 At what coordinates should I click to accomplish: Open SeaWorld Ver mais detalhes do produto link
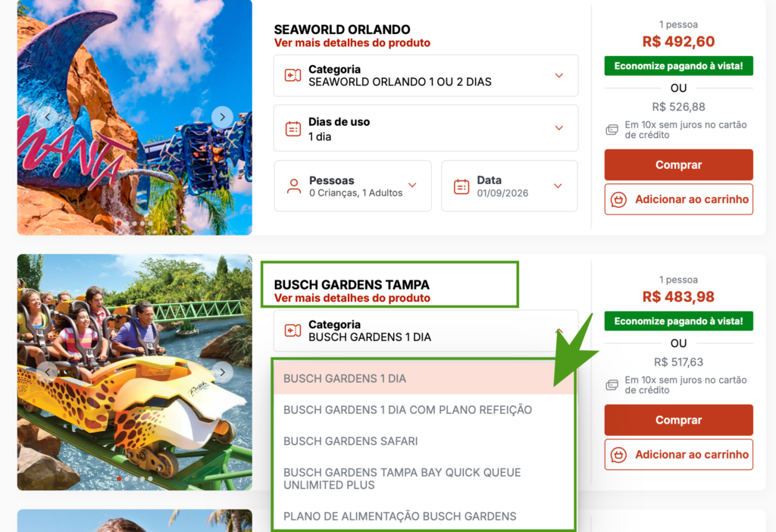(x=352, y=43)
